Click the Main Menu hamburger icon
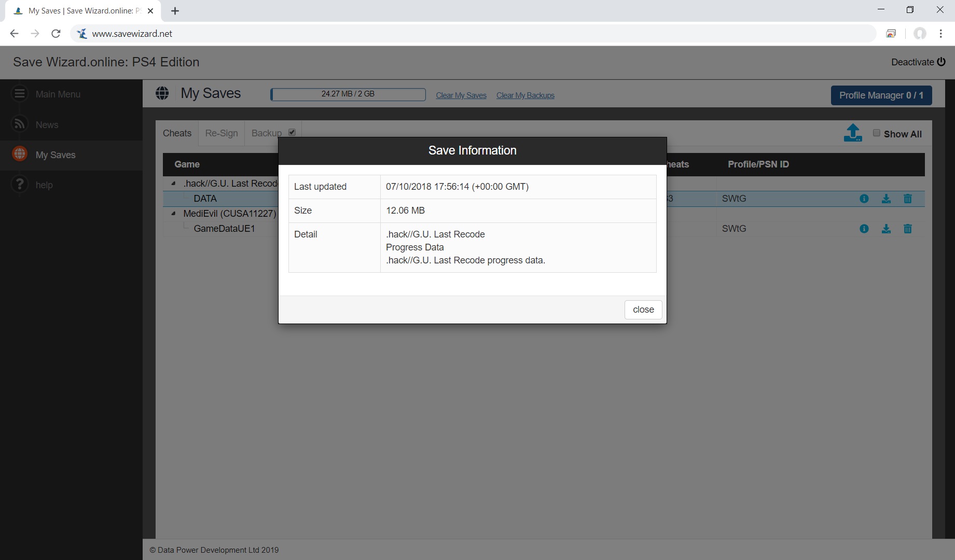The height and width of the screenshot is (560, 955). pyautogui.click(x=20, y=94)
